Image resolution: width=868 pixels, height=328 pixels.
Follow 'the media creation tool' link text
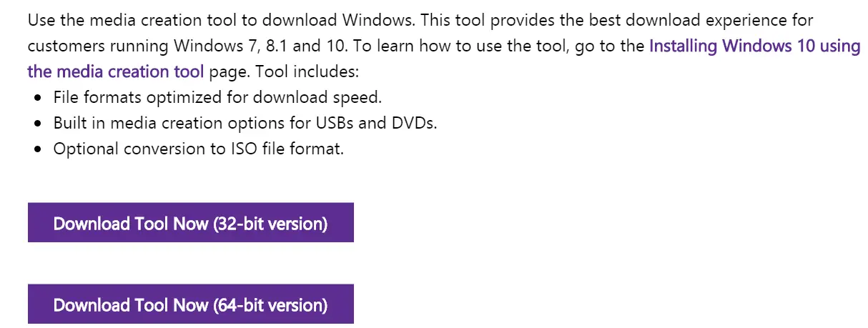pyautogui.click(x=116, y=72)
